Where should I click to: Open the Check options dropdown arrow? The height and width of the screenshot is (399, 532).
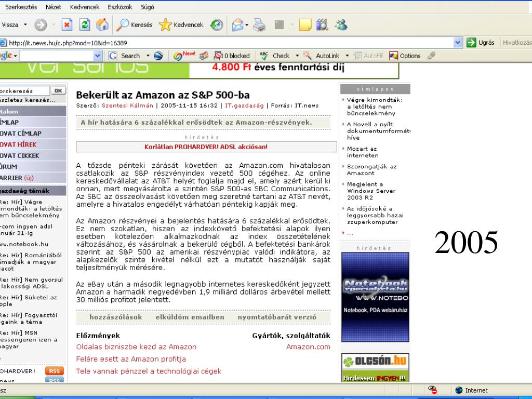tap(297, 56)
